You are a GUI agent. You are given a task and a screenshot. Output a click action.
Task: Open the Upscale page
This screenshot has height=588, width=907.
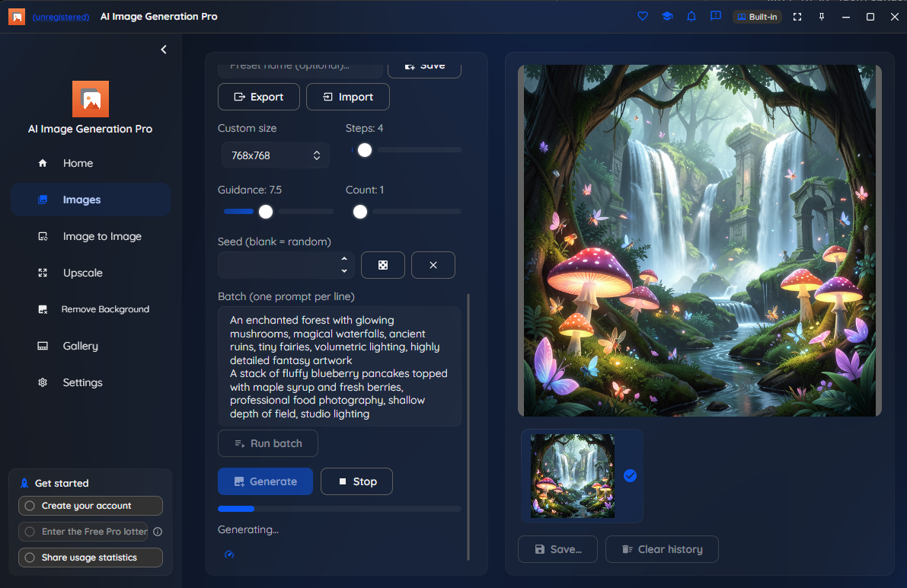point(90,273)
